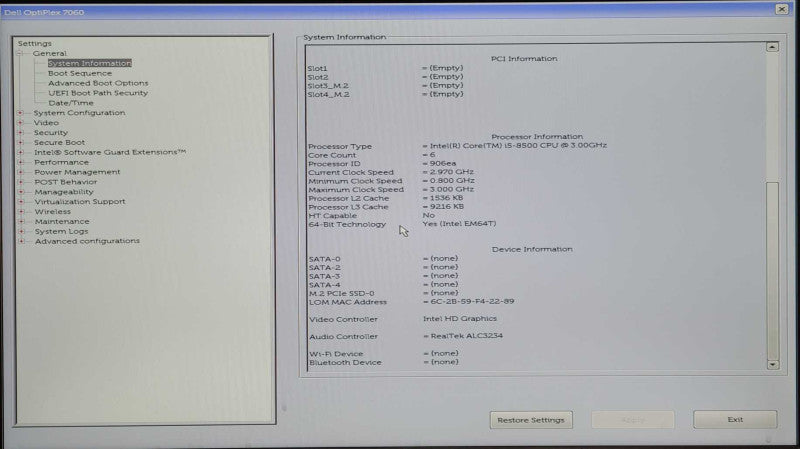Select the POST Behavior label

[x=65, y=182]
